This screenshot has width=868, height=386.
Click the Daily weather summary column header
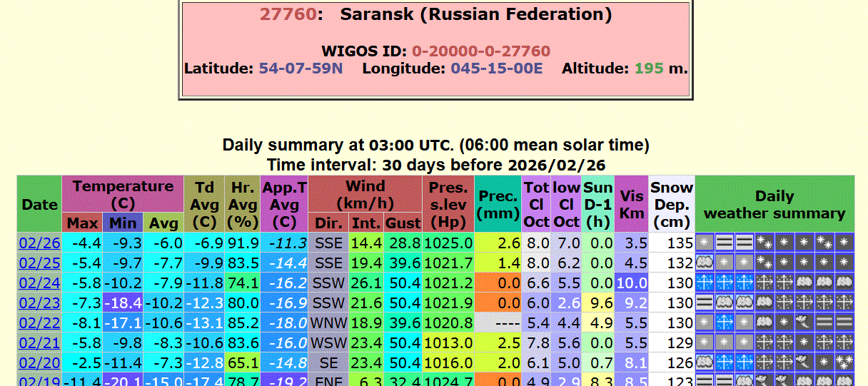(x=774, y=204)
